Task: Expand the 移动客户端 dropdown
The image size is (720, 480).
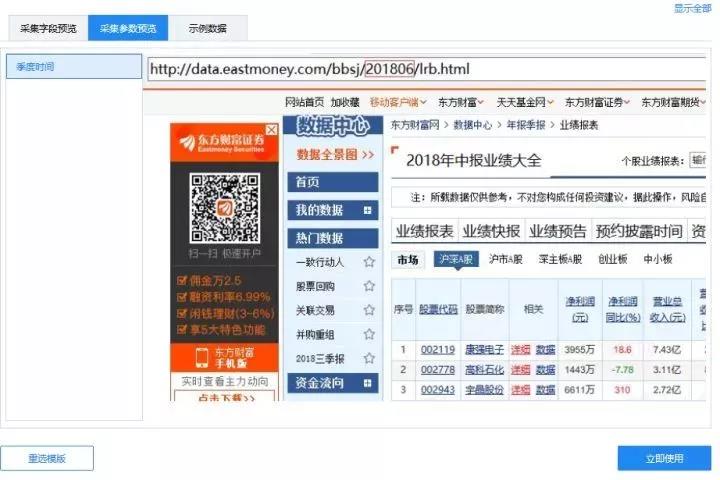Action: 398,102
